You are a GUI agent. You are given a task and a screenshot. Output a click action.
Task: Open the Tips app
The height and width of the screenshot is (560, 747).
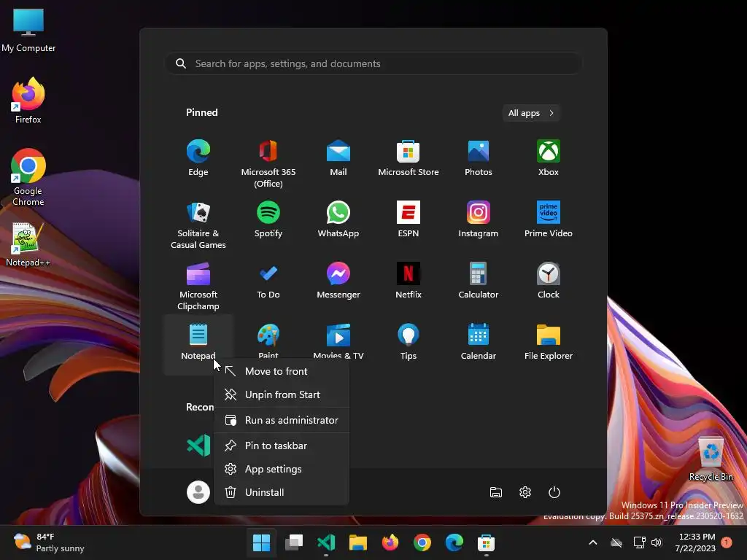click(x=409, y=343)
